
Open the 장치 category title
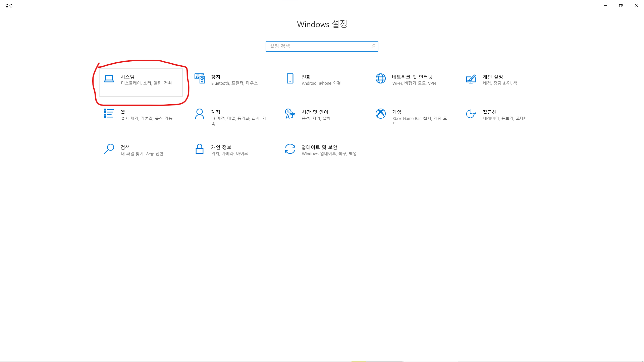216,77
